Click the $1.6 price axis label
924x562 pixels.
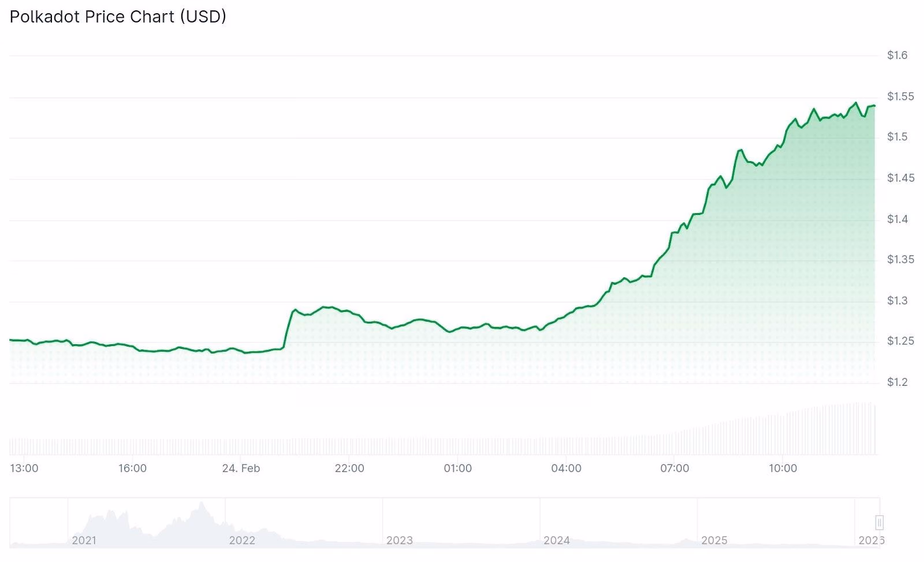click(897, 55)
